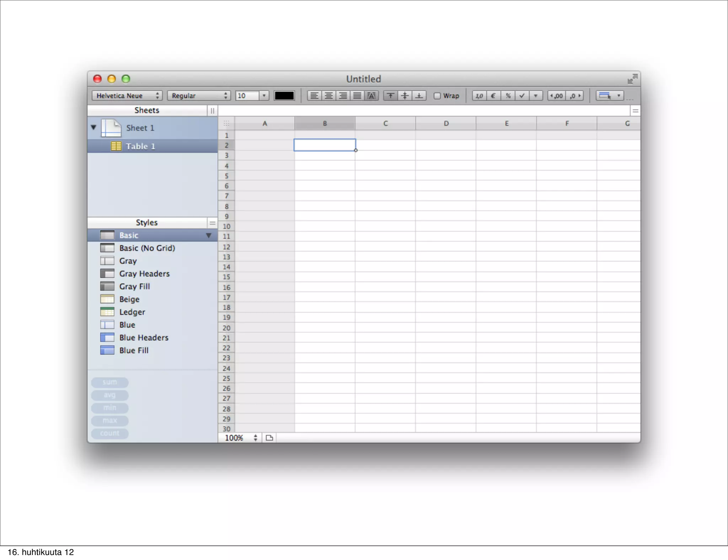Open the black text color well
Screen dimensions: 728x560
pyautogui.click(x=284, y=96)
